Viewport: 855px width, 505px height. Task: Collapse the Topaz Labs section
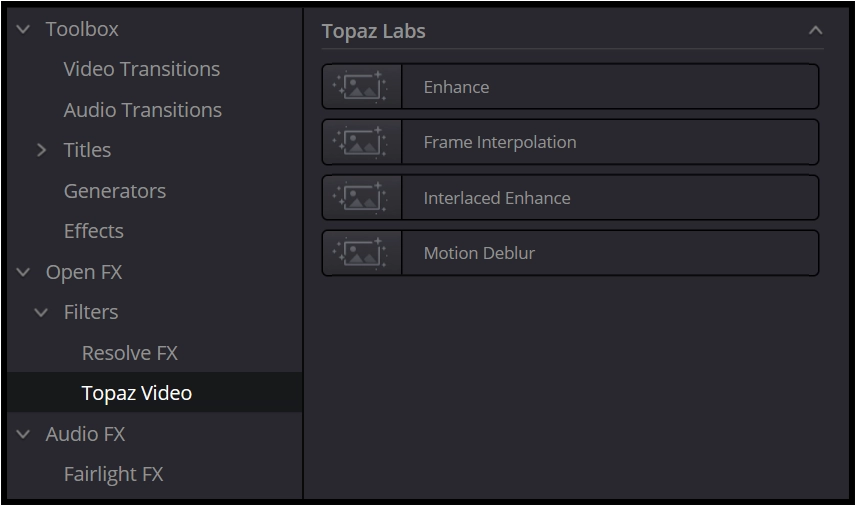click(815, 31)
